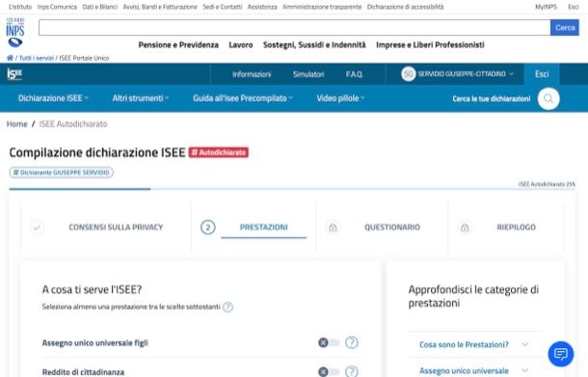Click the Cerca search button
Image resolution: width=588 pixels, height=377 pixels.
pos(565,27)
